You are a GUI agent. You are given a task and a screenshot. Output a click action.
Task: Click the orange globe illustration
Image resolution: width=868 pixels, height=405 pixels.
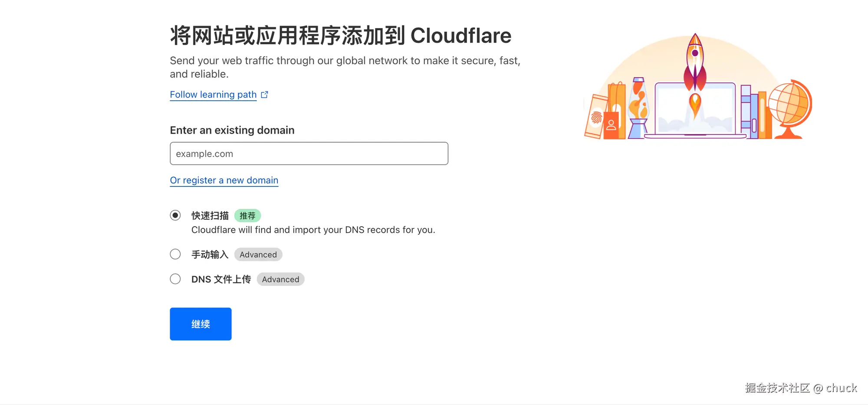pyautogui.click(x=789, y=106)
